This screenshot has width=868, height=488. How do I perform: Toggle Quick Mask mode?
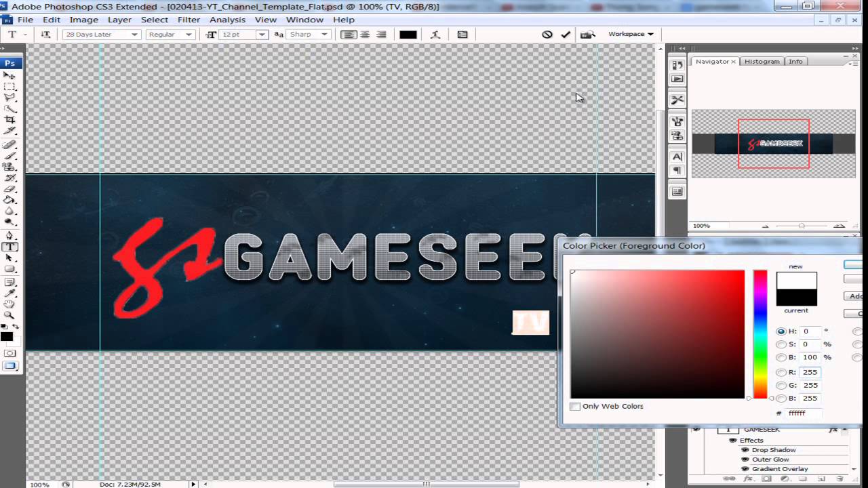pos(9,353)
